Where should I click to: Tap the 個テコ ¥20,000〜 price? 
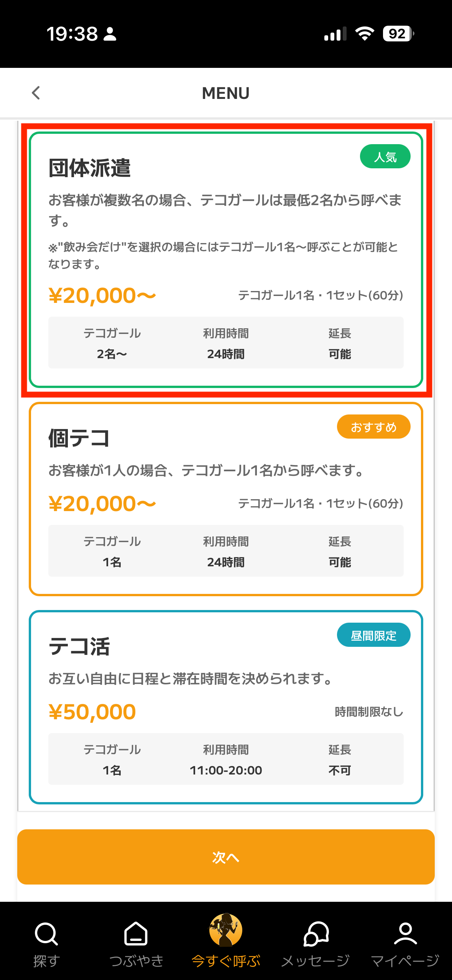coord(102,504)
